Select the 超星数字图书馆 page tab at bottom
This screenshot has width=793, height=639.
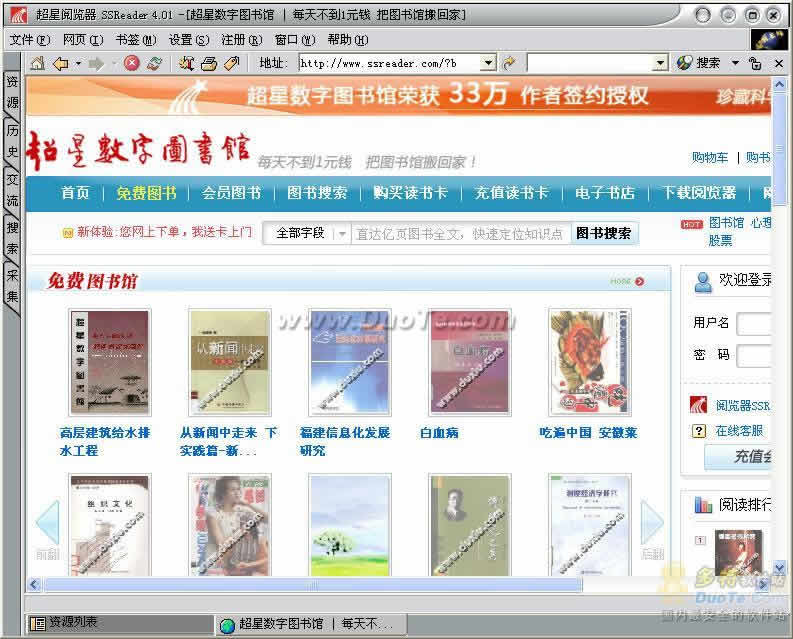[313, 624]
